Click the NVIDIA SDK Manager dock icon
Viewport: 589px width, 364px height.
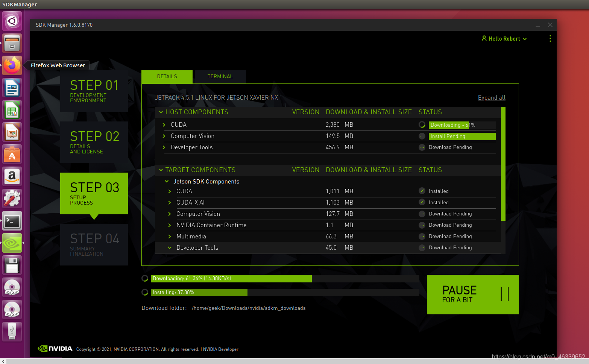pos(12,243)
